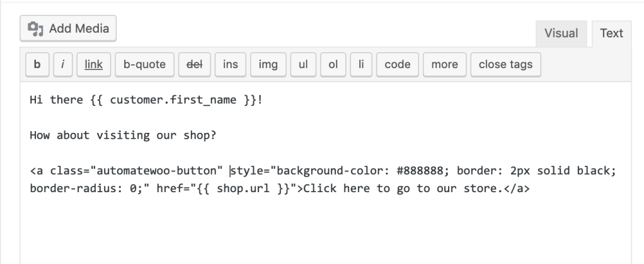The width and height of the screenshot is (644, 264).
Task: Click the Add Media button
Action: point(69,28)
